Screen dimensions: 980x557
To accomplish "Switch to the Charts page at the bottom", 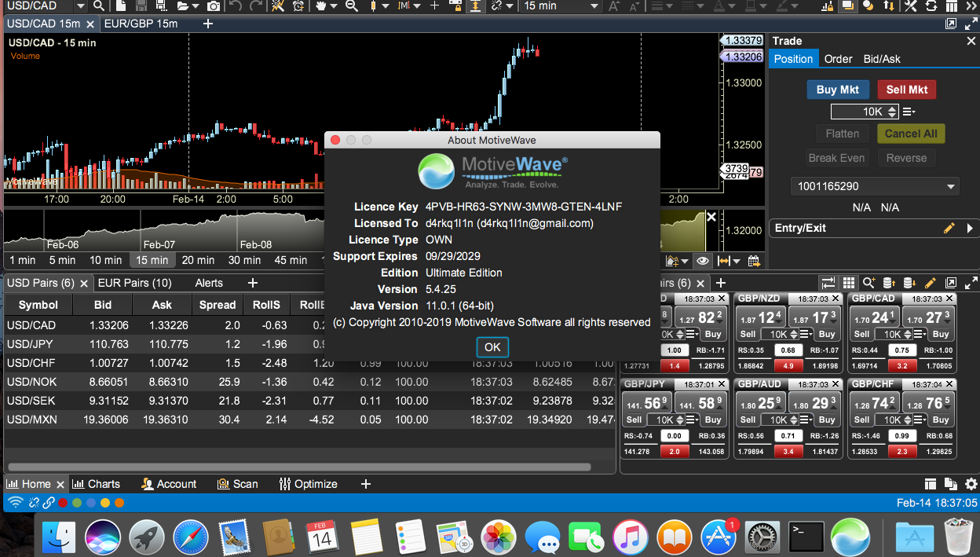I will pos(96,484).
